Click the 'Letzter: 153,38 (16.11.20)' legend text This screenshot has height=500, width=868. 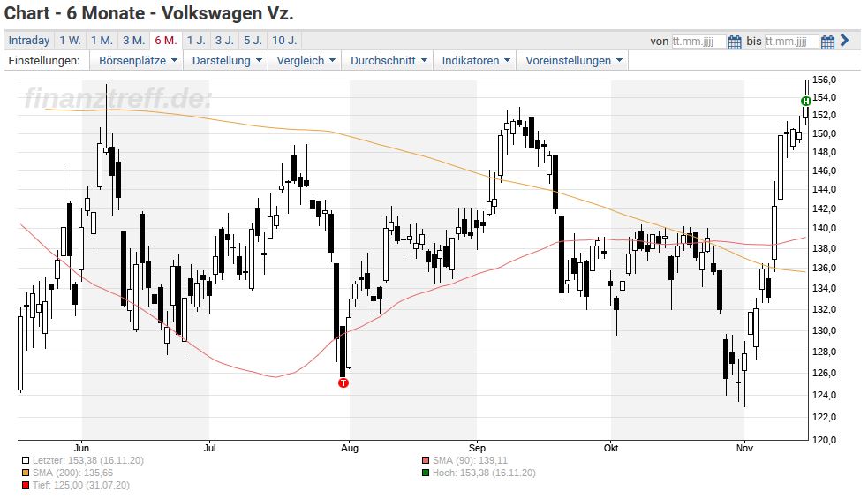88,460
